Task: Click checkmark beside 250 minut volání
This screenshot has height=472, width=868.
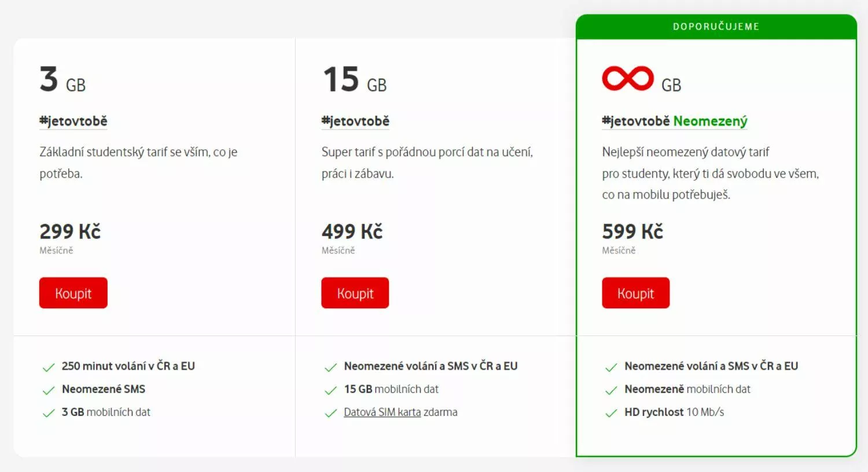Action: (49, 367)
